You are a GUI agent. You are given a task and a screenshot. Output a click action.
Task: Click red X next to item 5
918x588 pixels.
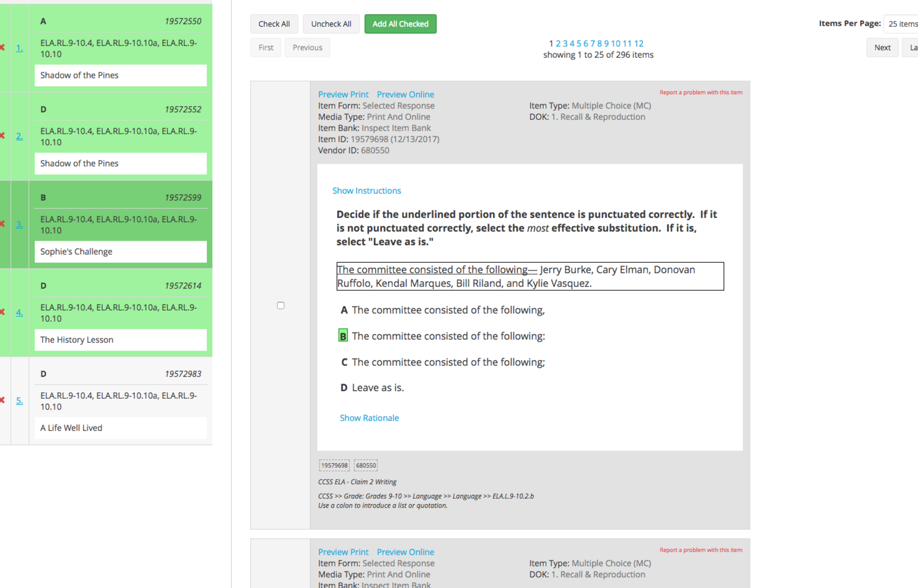coord(3,400)
